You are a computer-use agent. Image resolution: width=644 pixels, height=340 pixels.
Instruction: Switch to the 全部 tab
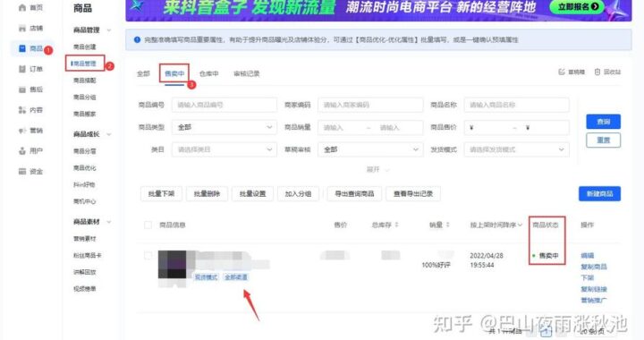[143, 73]
